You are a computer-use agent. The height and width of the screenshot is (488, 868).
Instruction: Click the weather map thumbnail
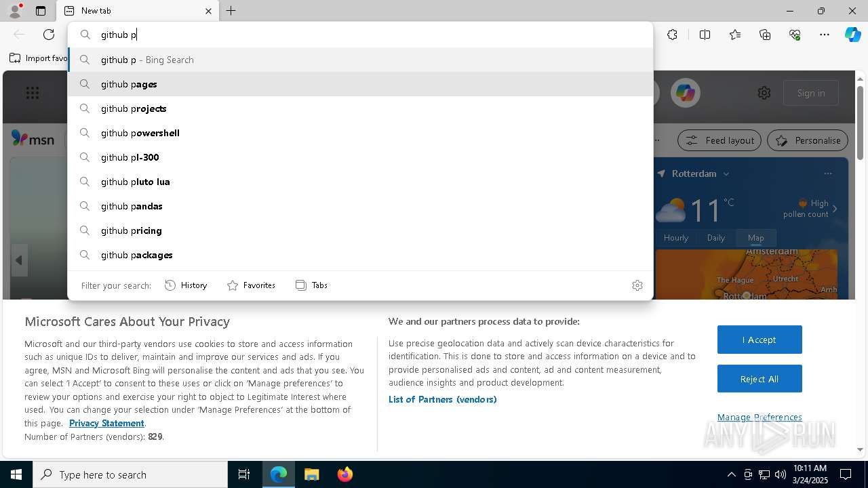coord(747,274)
